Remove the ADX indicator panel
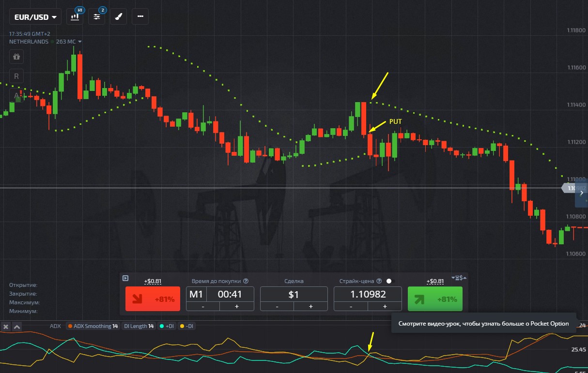The height and width of the screenshot is (373, 588). pos(6,327)
